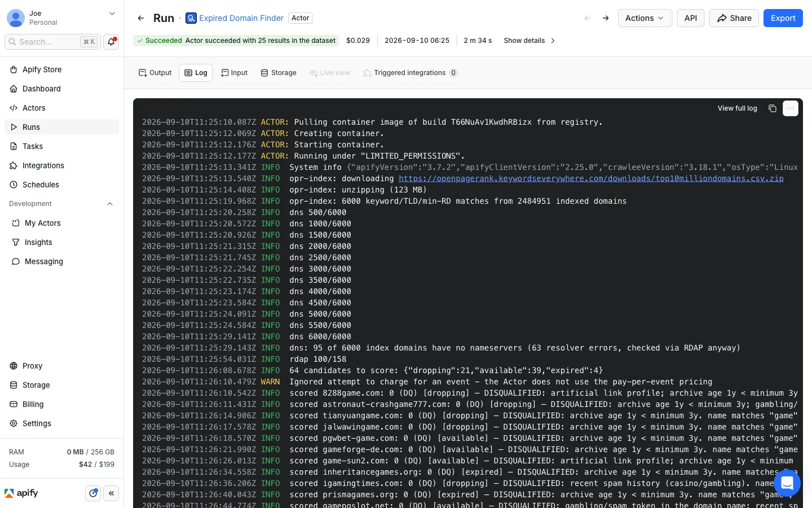Viewport: 812px width, 508px height.
Task: Click the Share button
Action: [x=734, y=18]
